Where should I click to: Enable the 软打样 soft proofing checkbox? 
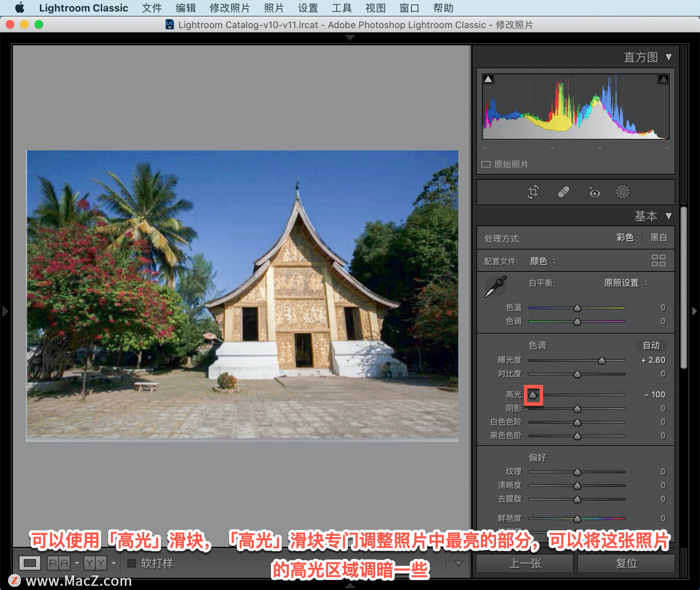click(132, 563)
